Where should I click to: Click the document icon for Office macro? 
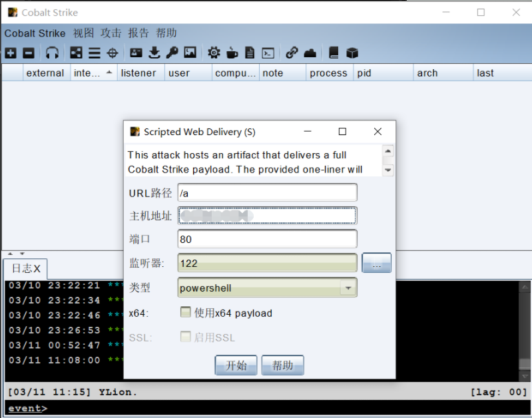coord(250,53)
